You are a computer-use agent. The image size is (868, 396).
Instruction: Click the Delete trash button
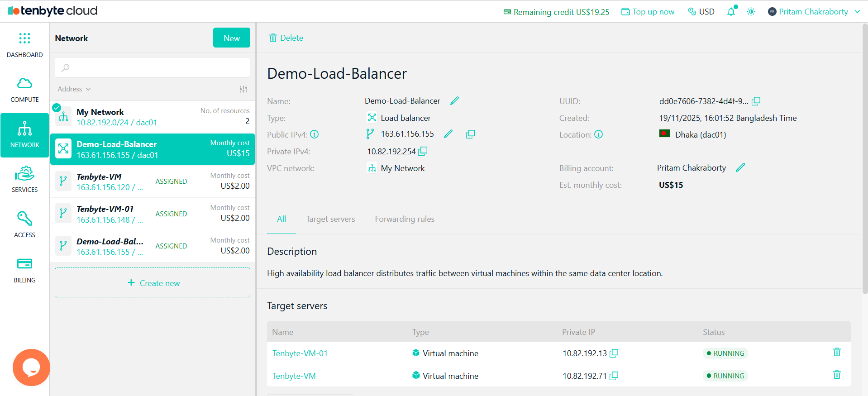click(x=286, y=38)
